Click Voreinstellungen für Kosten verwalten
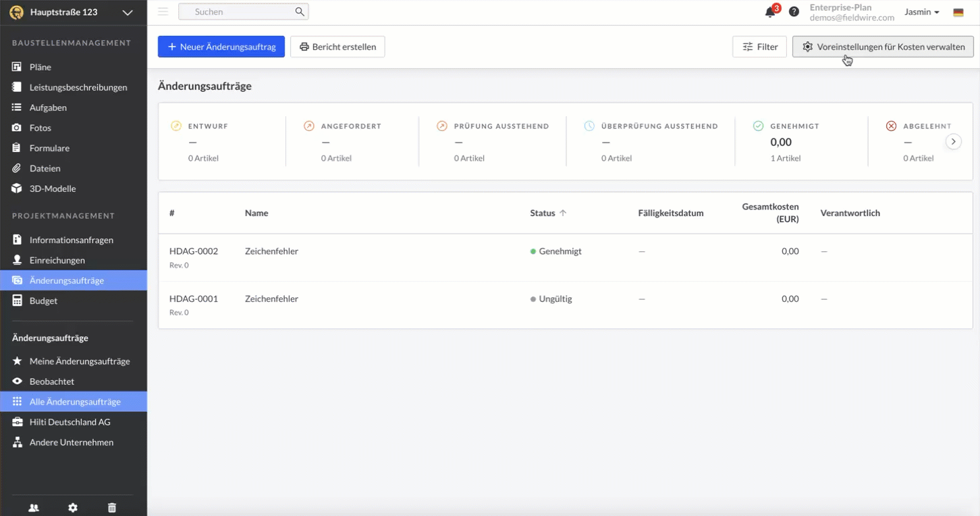Image resolution: width=980 pixels, height=516 pixels. (x=883, y=47)
